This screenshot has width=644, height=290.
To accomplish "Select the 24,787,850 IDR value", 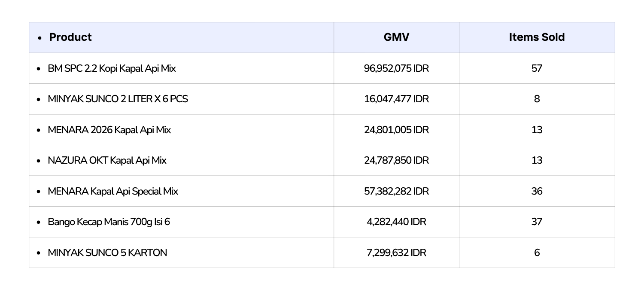I will click(396, 160).
